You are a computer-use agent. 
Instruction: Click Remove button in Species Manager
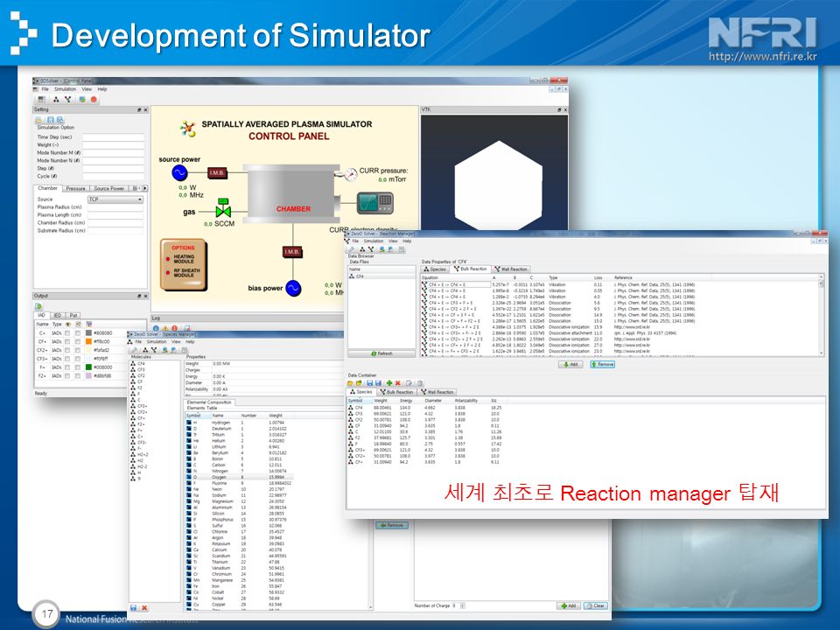392,526
